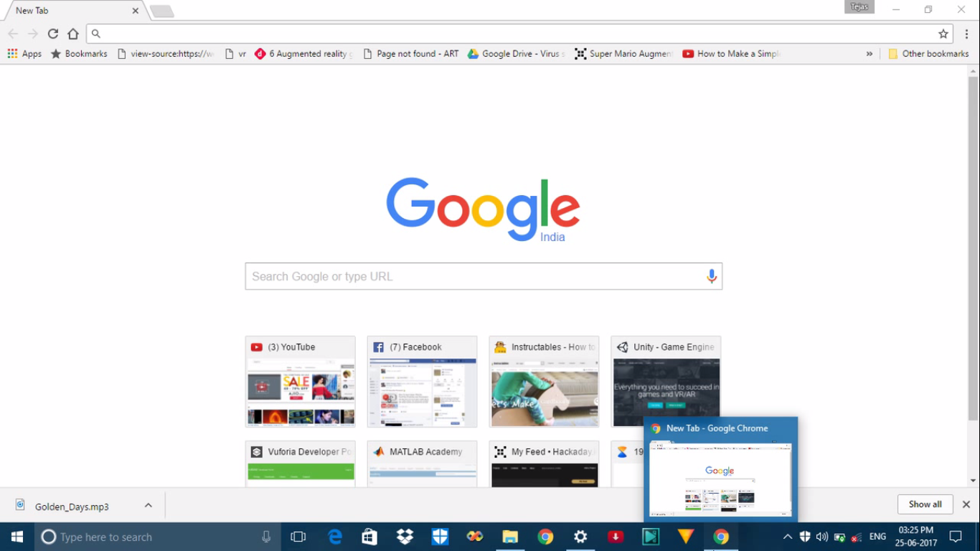The image size is (980, 551).
Task: Open the Other bookmarks folder
Action: point(928,54)
